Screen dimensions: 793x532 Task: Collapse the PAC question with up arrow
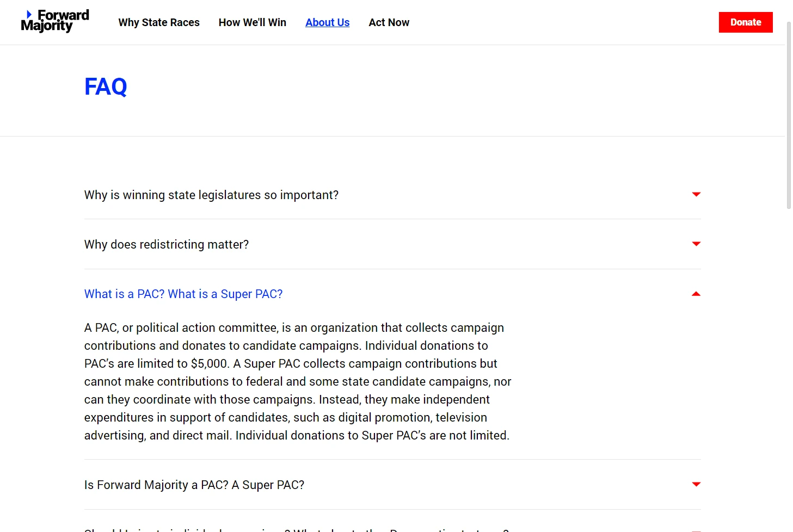(696, 294)
